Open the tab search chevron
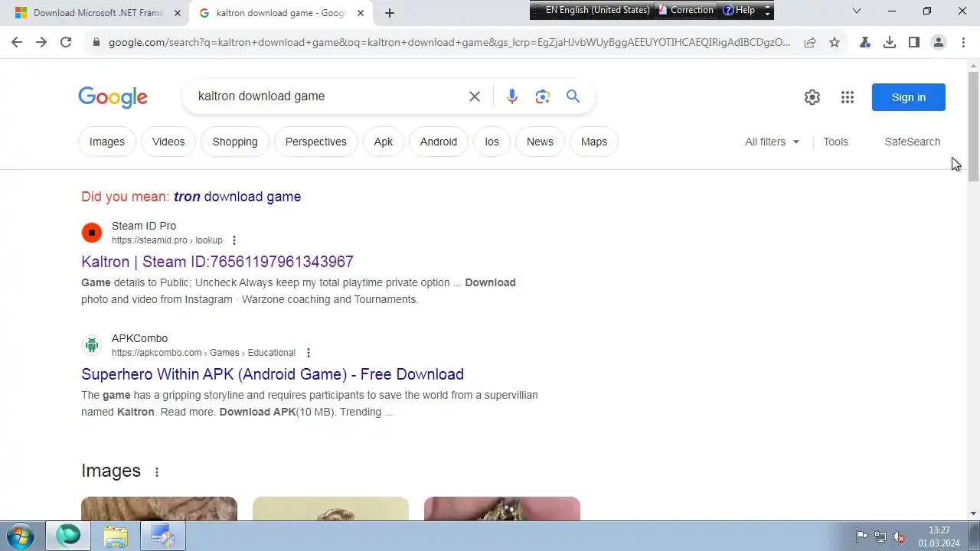980x551 pixels. click(x=857, y=11)
